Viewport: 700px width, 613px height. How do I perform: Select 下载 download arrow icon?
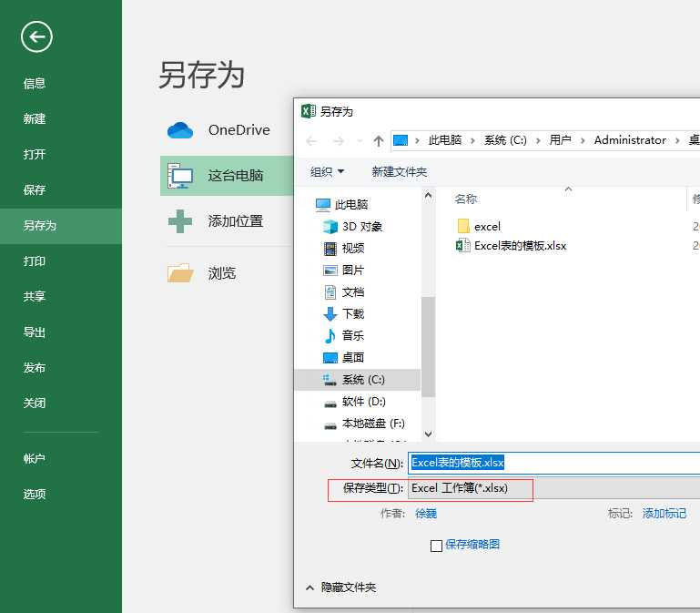click(330, 314)
